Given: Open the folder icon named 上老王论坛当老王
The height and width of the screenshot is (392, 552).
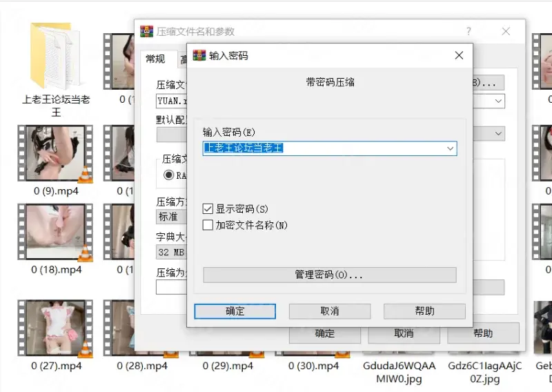Looking at the screenshot, I should coord(56,56).
